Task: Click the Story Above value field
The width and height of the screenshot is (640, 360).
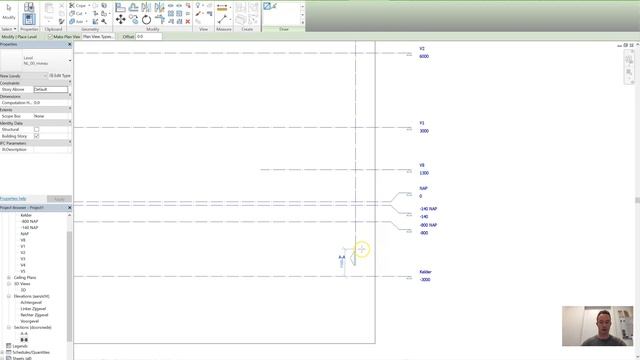Action: (x=51, y=89)
